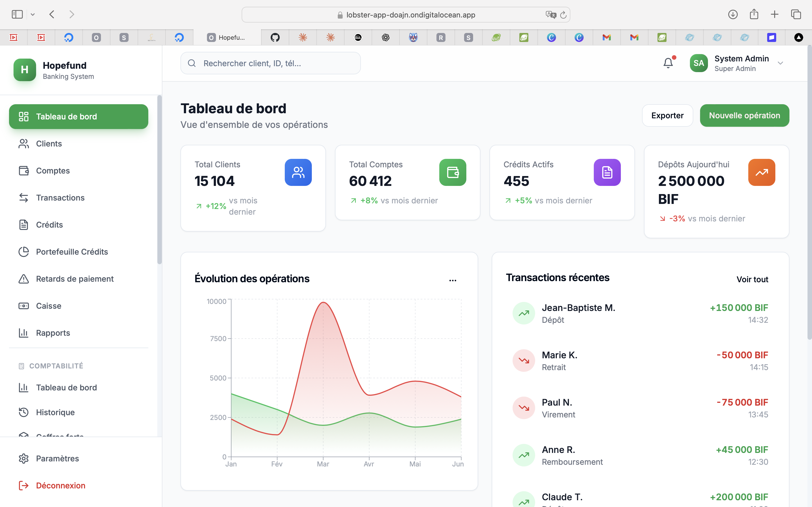Screen dimensions: 812x507
Task: Select Retards de paiement warning icon
Action: click(x=23, y=279)
